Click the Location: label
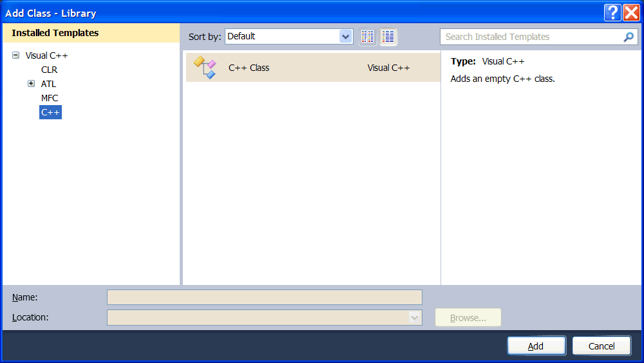 pos(30,317)
